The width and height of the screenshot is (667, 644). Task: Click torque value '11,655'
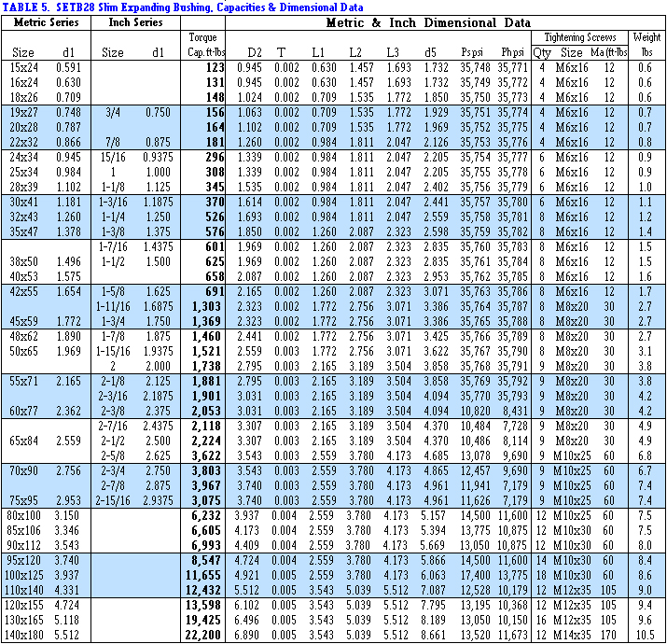coord(203,575)
